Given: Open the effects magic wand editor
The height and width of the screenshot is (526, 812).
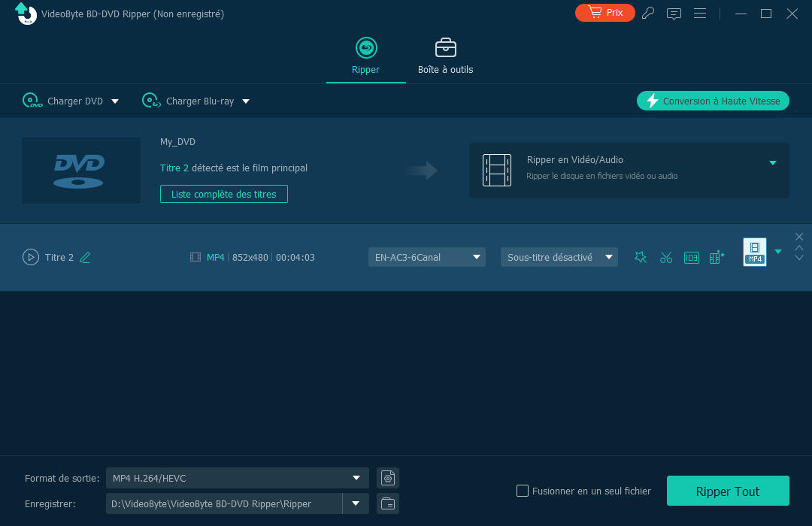Looking at the screenshot, I should (x=641, y=257).
